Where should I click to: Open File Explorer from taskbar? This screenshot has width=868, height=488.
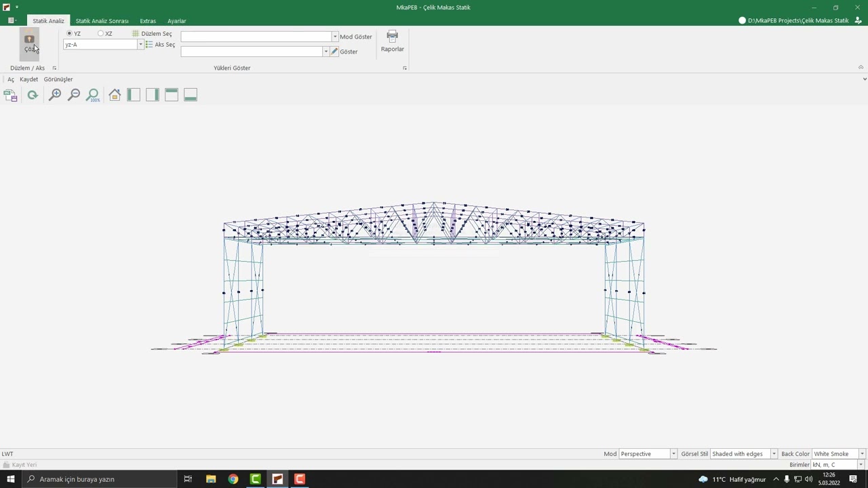click(x=211, y=479)
